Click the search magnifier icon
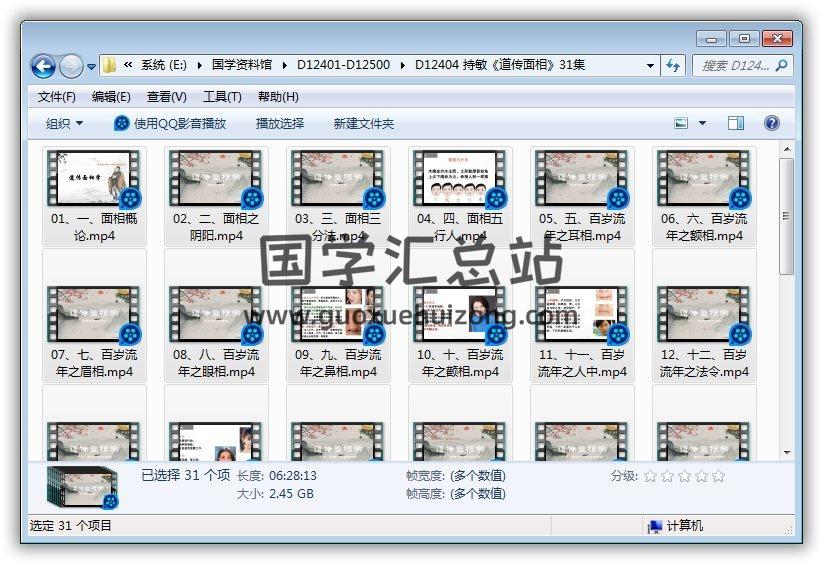823x564 pixels. click(x=782, y=65)
